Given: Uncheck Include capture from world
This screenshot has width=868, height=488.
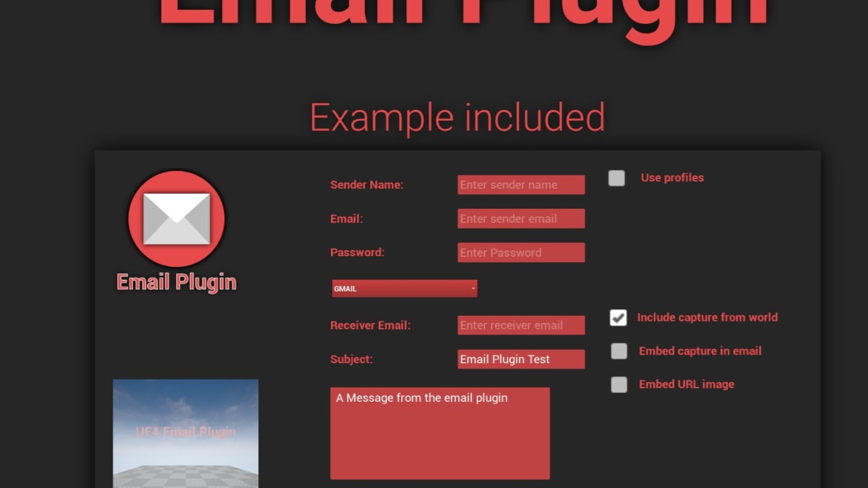Looking at the screenshot, I should pos(618,317).
